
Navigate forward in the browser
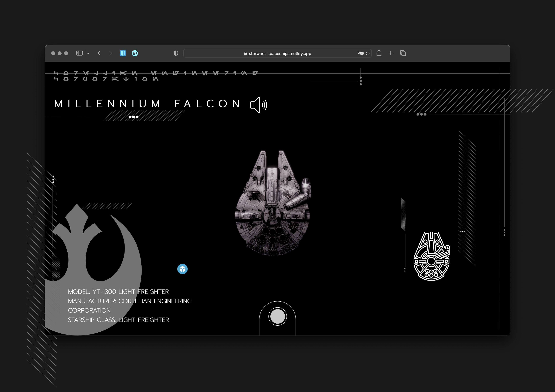[111, 53]
